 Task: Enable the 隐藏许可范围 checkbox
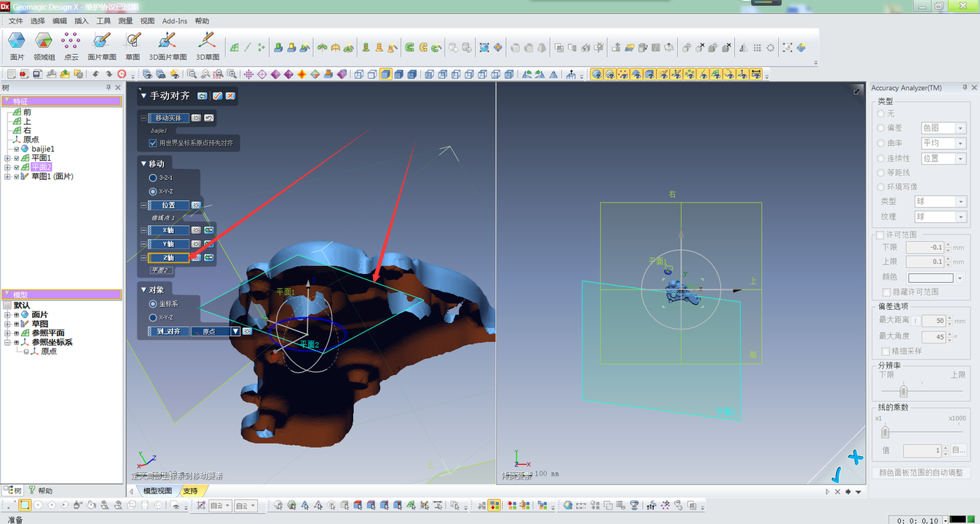[x=887, y=292]
